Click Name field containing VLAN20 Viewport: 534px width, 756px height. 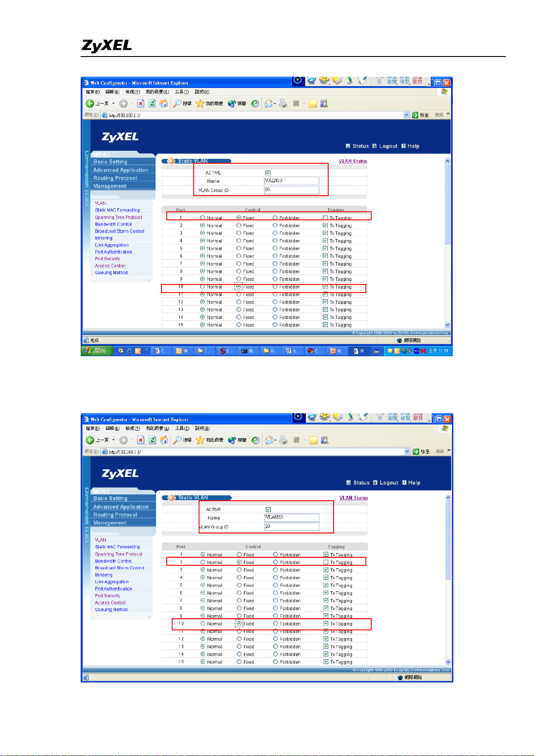pyautogui.click(x=292, y=517)
